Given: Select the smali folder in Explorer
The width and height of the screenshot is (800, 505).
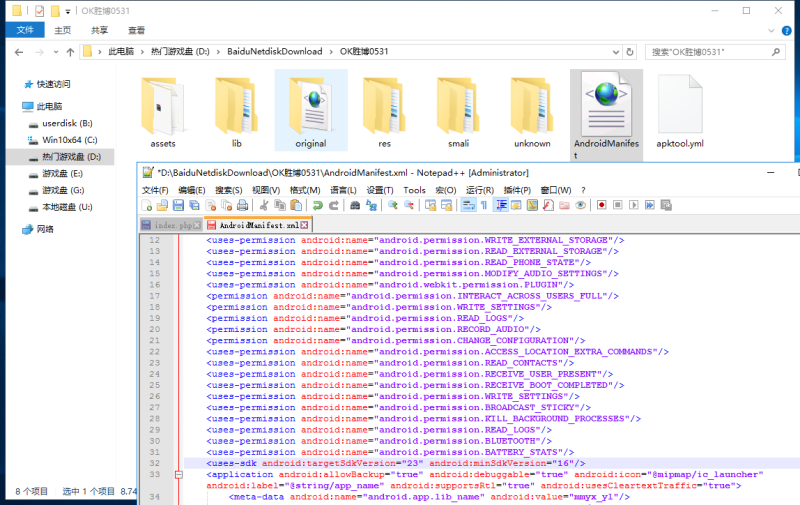Looking at the screenshot, I should [x=458, y=112].
